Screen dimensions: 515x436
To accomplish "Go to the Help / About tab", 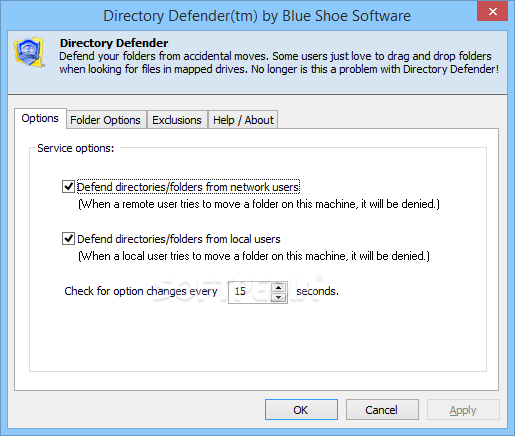I will tap(243, 120).
